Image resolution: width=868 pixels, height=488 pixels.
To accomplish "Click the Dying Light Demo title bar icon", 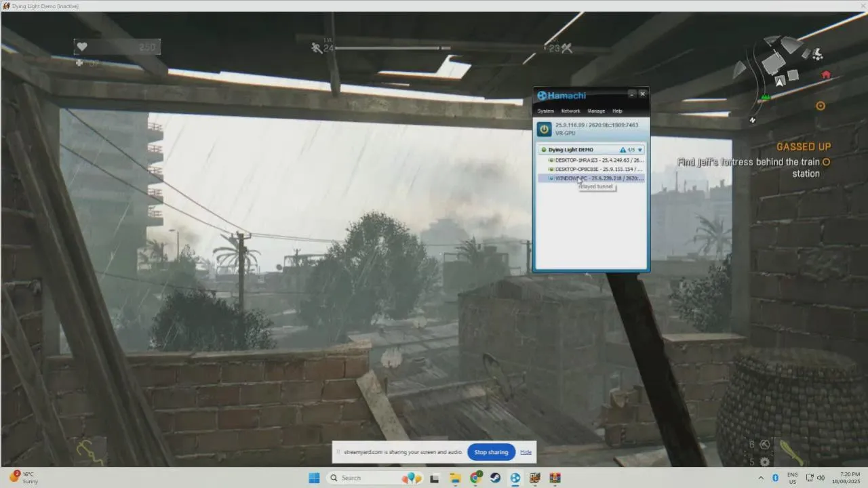I will (x=6, y=6).
